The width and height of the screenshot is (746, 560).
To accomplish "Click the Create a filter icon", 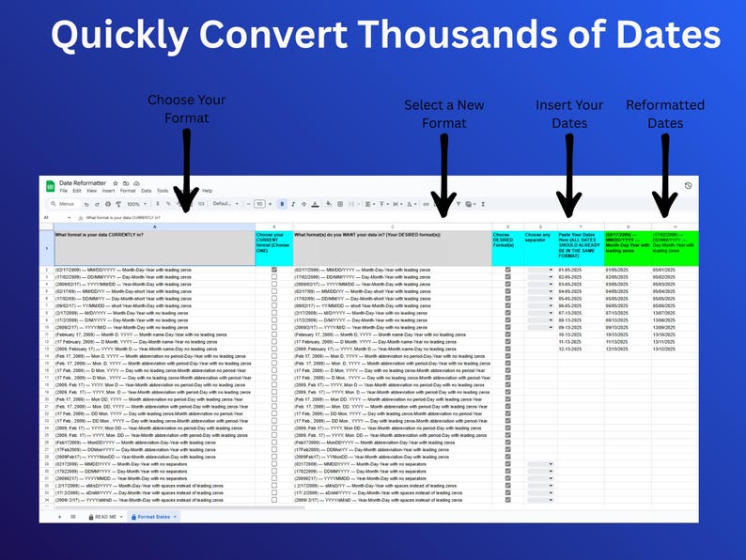I will [x=458, y=204].
